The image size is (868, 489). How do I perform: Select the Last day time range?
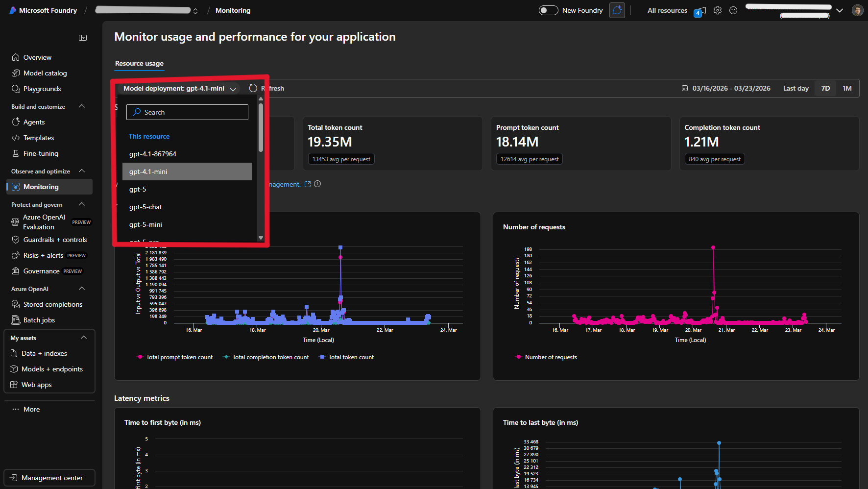(796, 88)
